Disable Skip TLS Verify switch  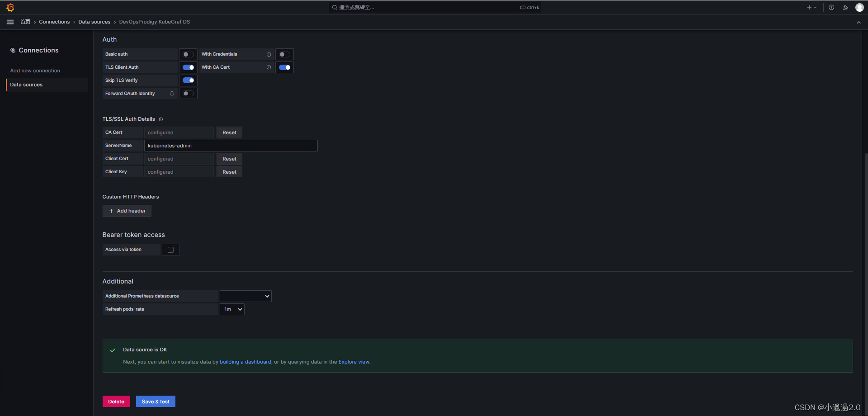188,80
